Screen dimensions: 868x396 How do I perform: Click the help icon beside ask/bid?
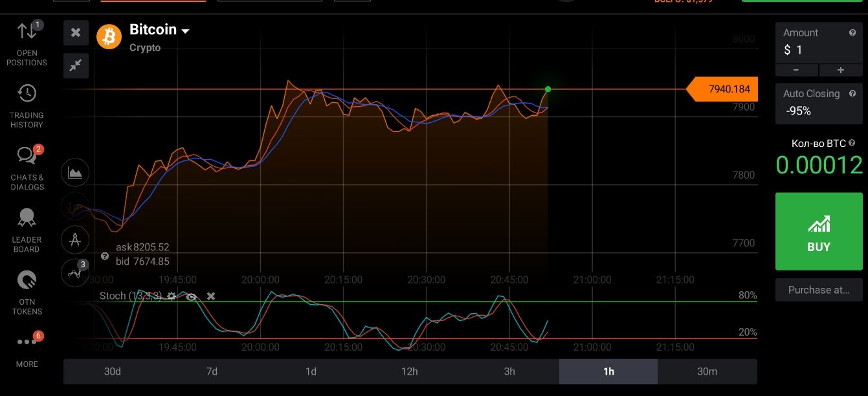pos(105,256)
